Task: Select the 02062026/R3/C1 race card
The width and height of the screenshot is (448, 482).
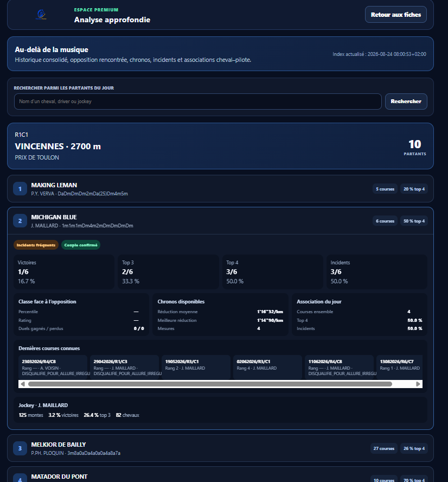Action: point(267,367)
